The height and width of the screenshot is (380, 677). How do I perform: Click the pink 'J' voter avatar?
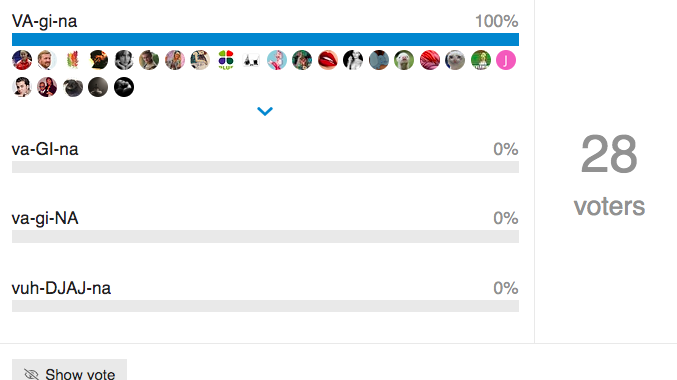coord(506,60)
